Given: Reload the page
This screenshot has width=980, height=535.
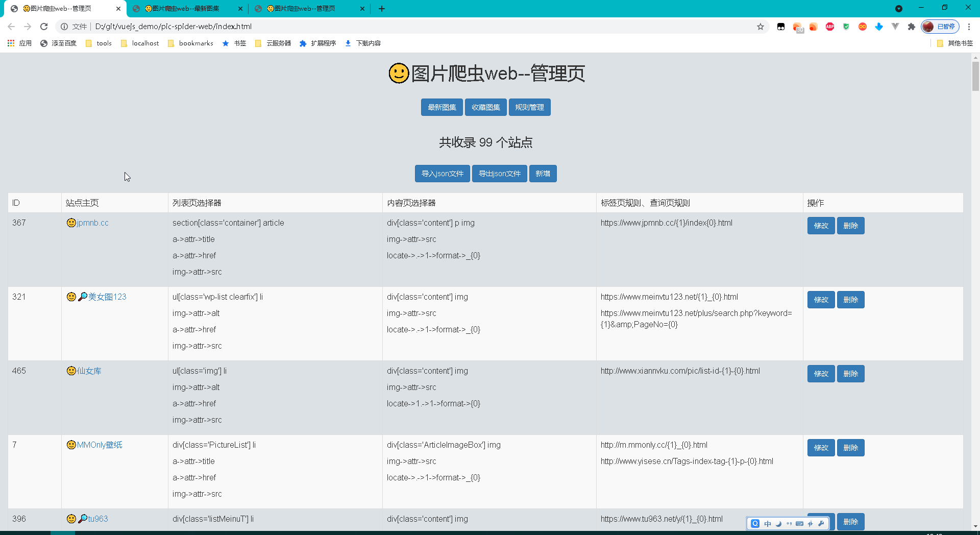Looking at the screenshot, I should pos(44,27).
